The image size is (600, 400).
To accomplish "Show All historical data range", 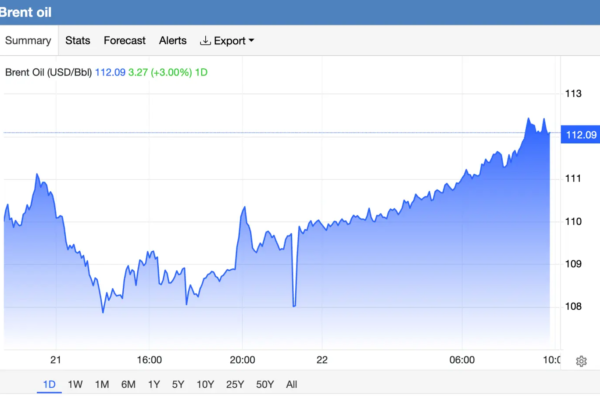I will point(291,384).
